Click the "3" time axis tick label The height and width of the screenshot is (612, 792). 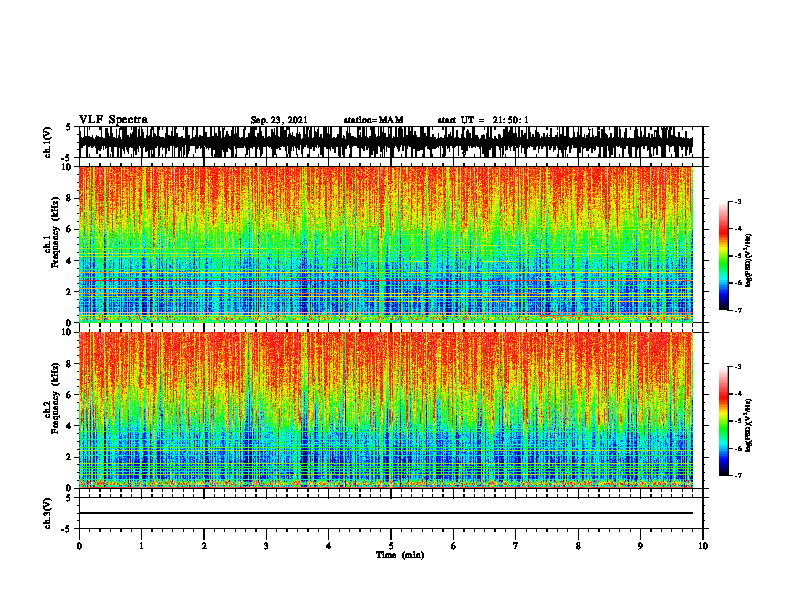266,546
